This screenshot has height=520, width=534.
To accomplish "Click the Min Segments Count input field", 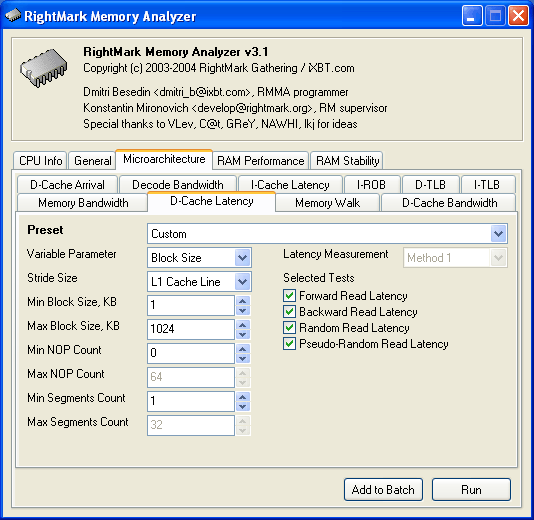I will pos(191,401).
